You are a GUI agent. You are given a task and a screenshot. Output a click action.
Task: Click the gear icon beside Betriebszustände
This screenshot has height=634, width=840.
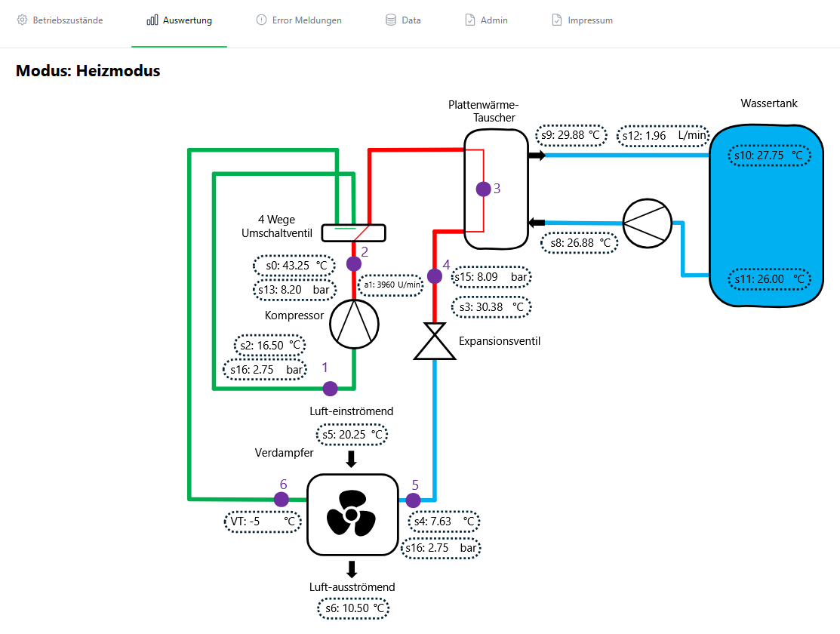click(x=22, y=20)
